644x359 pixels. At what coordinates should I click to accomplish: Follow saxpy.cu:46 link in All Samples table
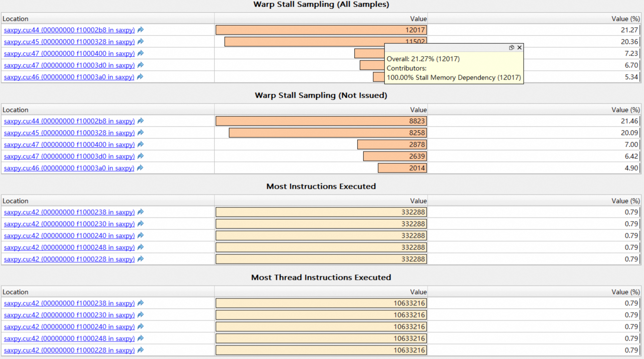(x=69, y=77)
